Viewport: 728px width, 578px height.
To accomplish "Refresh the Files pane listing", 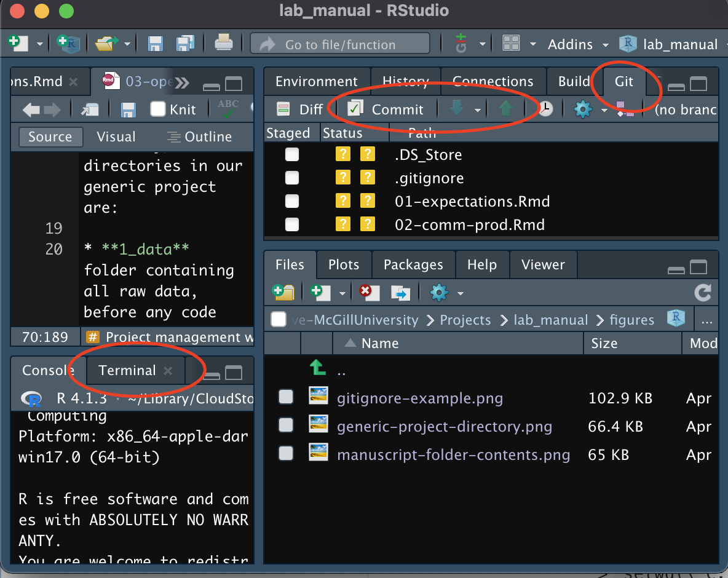I will (702, 293).
